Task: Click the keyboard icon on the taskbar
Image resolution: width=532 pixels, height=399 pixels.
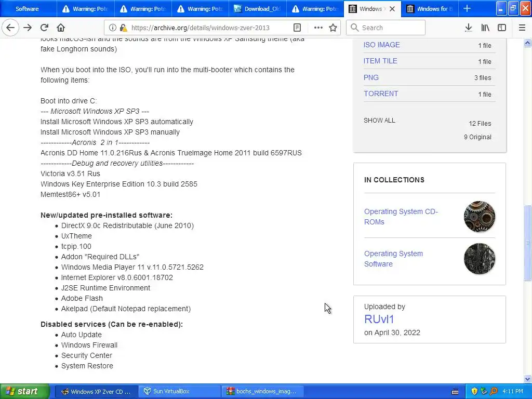Action: click(455, 392)
